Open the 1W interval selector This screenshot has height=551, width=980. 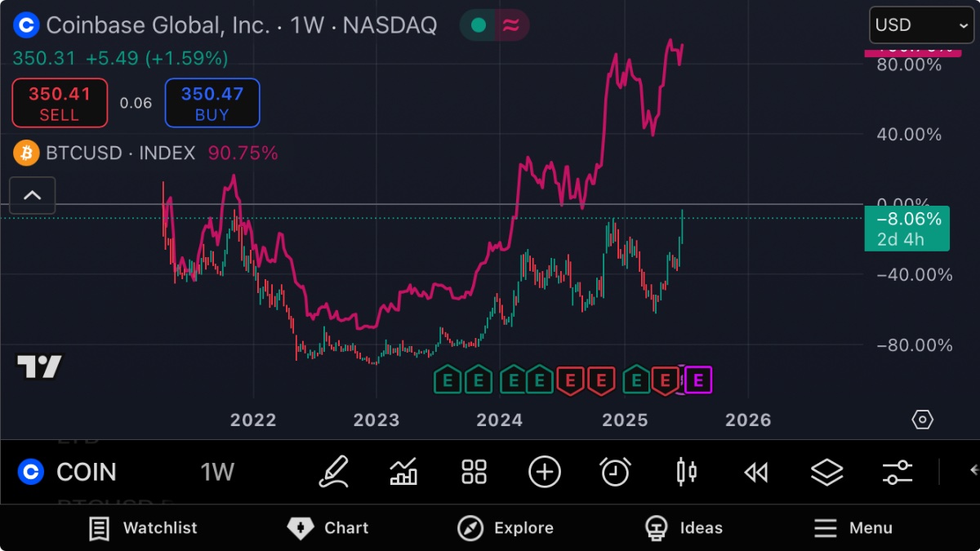pyautogui.click(x=217, y=472)
